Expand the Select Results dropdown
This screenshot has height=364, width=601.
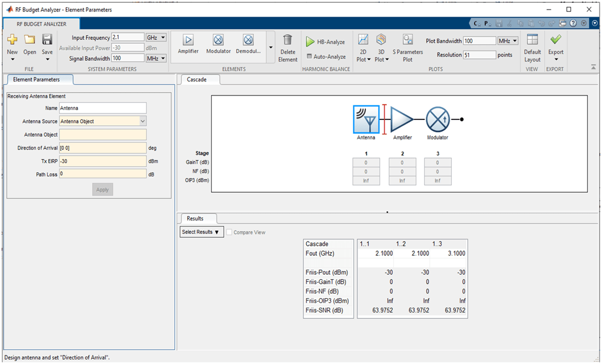pos(201,232)
